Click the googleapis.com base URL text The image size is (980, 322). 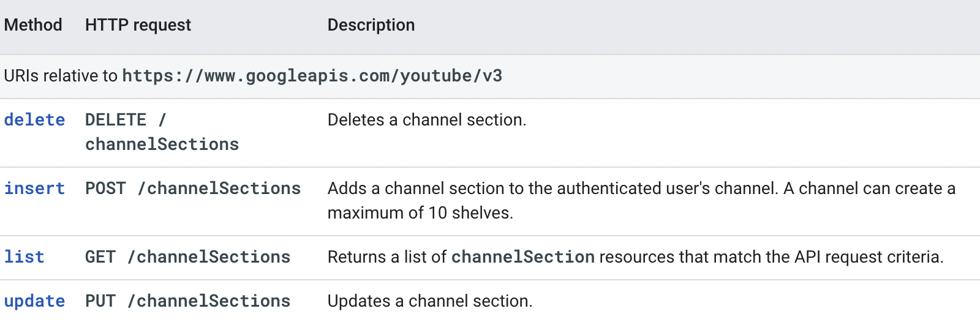click(312, 76)
